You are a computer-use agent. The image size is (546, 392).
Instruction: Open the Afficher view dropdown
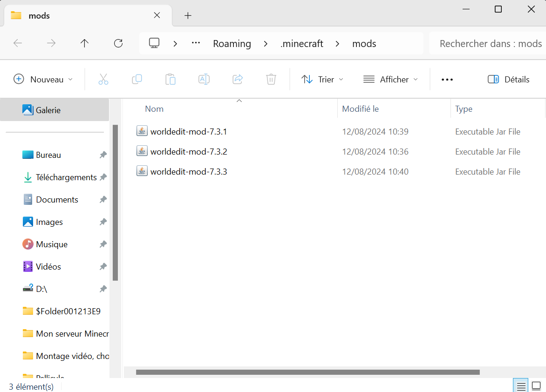click(390, 79)
